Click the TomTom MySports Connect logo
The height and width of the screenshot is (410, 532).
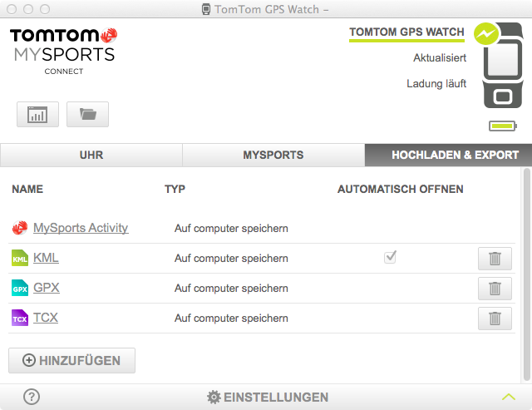point(63,49)
